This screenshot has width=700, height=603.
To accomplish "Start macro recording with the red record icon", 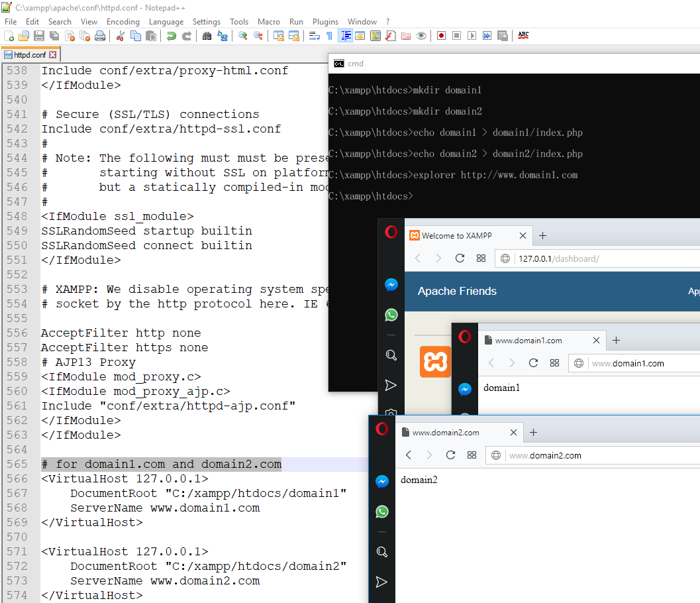I will coord(440,36).
